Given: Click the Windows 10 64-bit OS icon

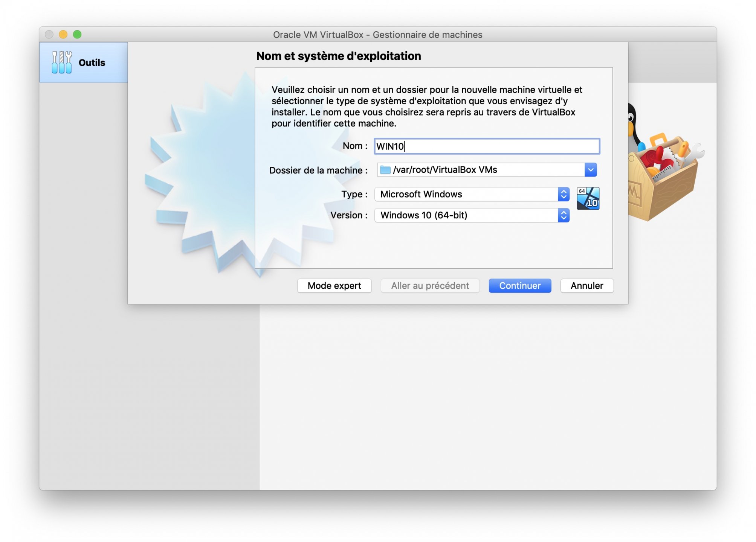Looking at the screenshot, I should pos(588,198).
